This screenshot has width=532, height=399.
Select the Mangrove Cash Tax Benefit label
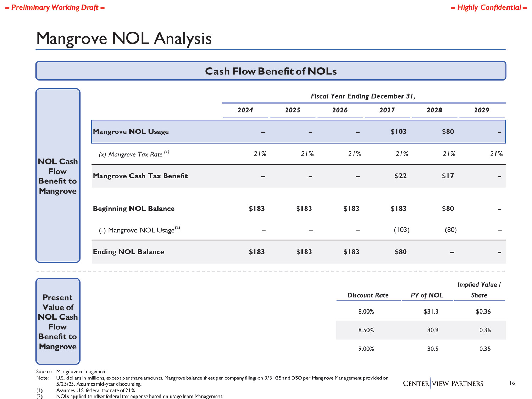(140, 176)
